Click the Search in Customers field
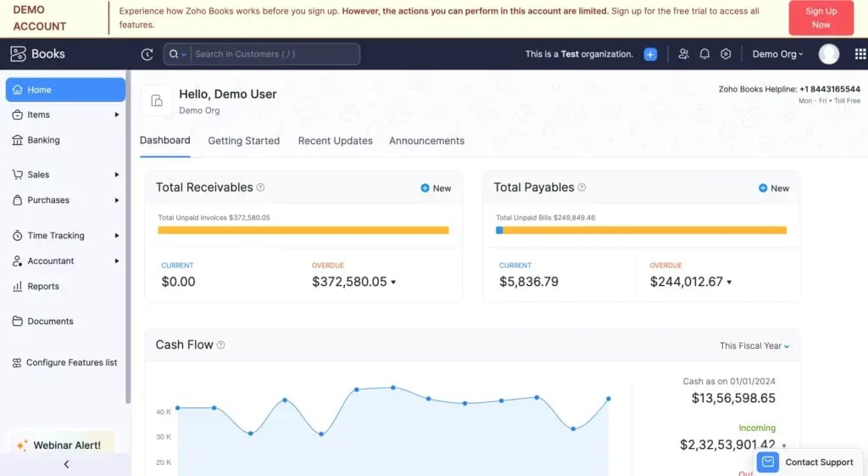The image size is (868, 476). [x=274, y=54]
